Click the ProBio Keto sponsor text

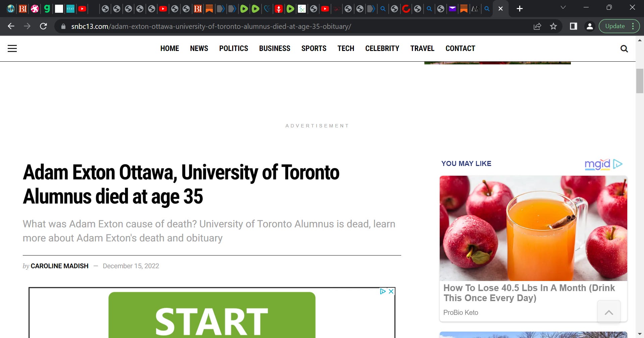461,313
